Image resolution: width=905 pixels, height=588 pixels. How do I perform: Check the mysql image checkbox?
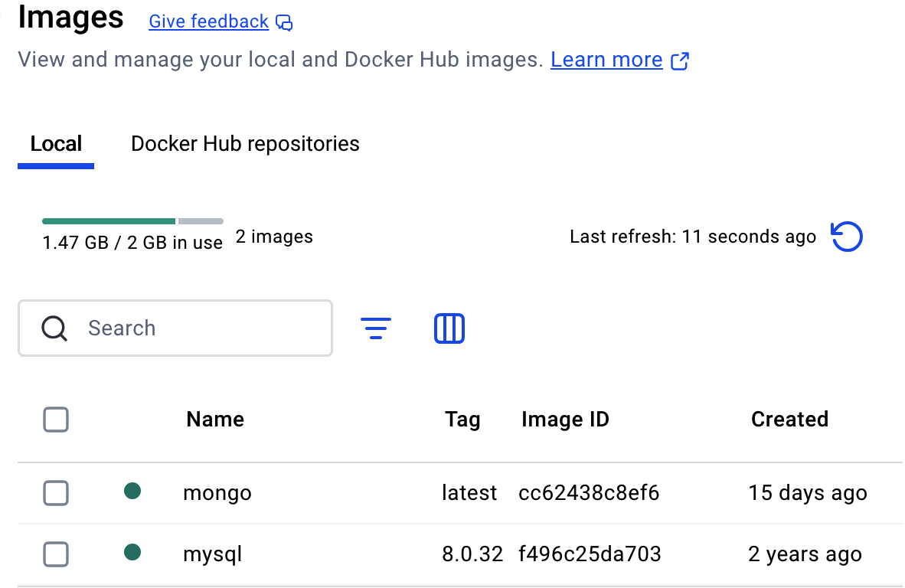pyautogui.click(x=56, y=554)
